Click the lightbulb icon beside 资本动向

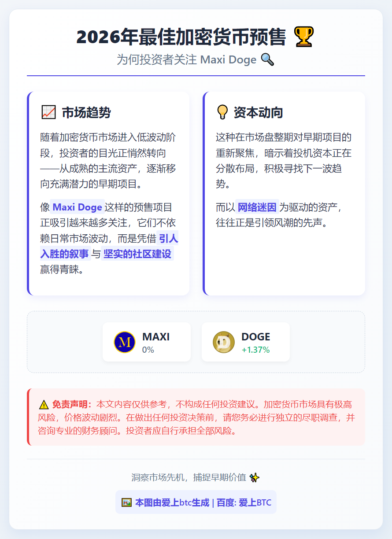pos(222,112)
